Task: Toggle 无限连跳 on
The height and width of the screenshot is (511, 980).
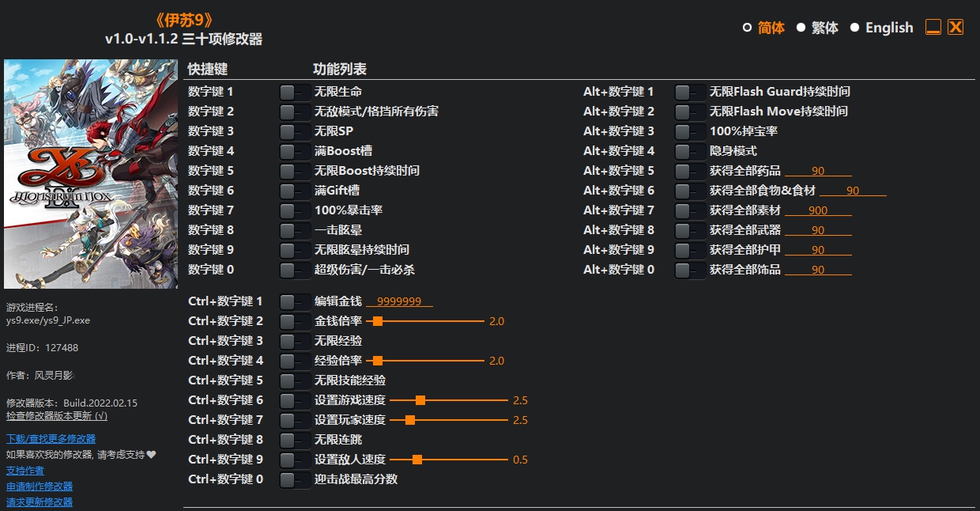Action: 293,439
